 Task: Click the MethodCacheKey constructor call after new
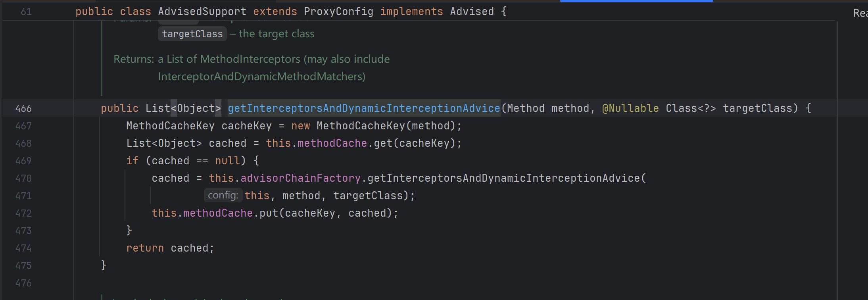(361, 126)
